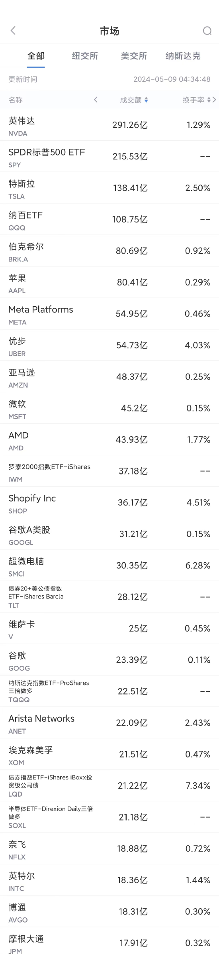Open Meta Platforms stock row

(x=109, y=314)
